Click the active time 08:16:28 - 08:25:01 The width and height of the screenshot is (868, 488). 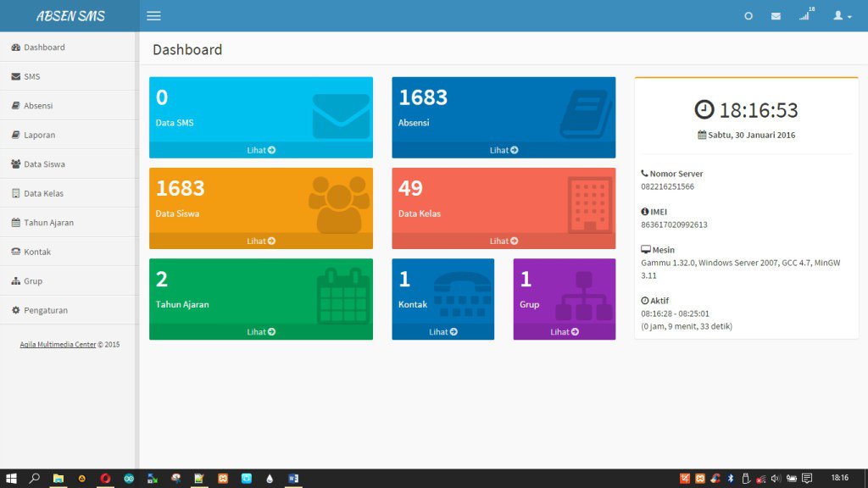click(675, 313)
